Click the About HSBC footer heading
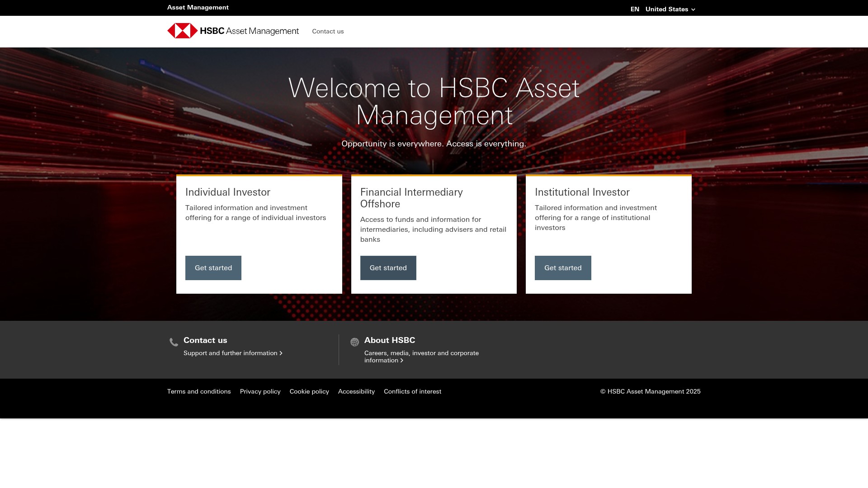 coord(390,340)
